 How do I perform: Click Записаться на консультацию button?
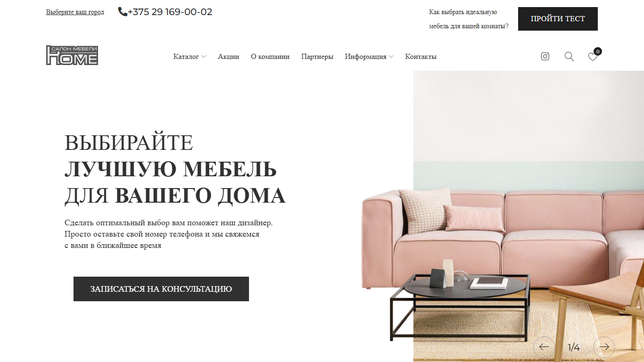(161, 289)
